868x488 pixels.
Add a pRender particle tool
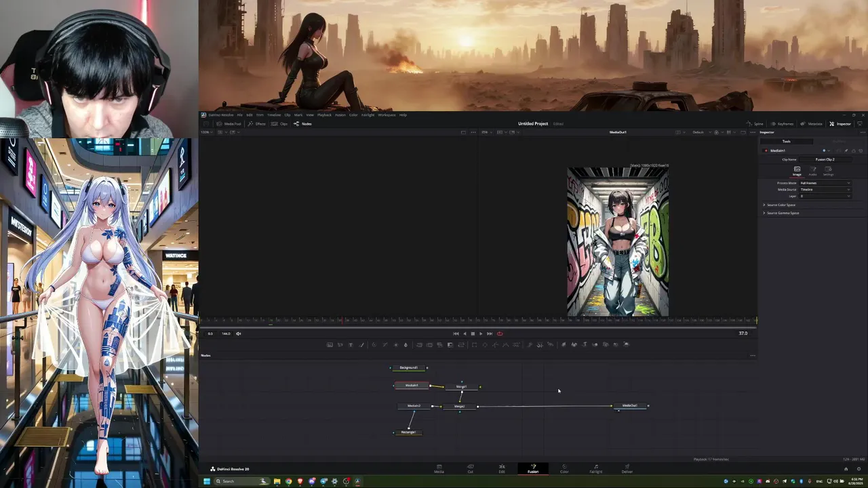tap(550, 344)
